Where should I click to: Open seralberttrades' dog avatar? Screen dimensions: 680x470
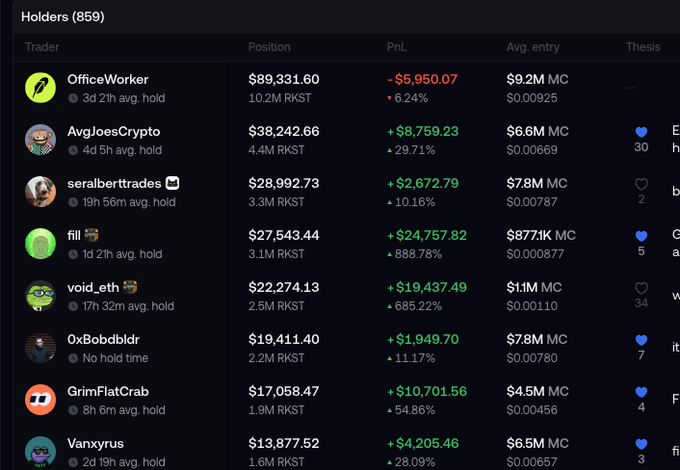[40, 192]
